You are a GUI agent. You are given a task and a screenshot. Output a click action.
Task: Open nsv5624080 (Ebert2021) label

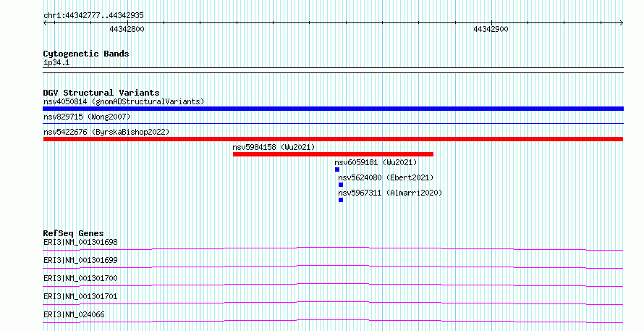pos(386,177)
